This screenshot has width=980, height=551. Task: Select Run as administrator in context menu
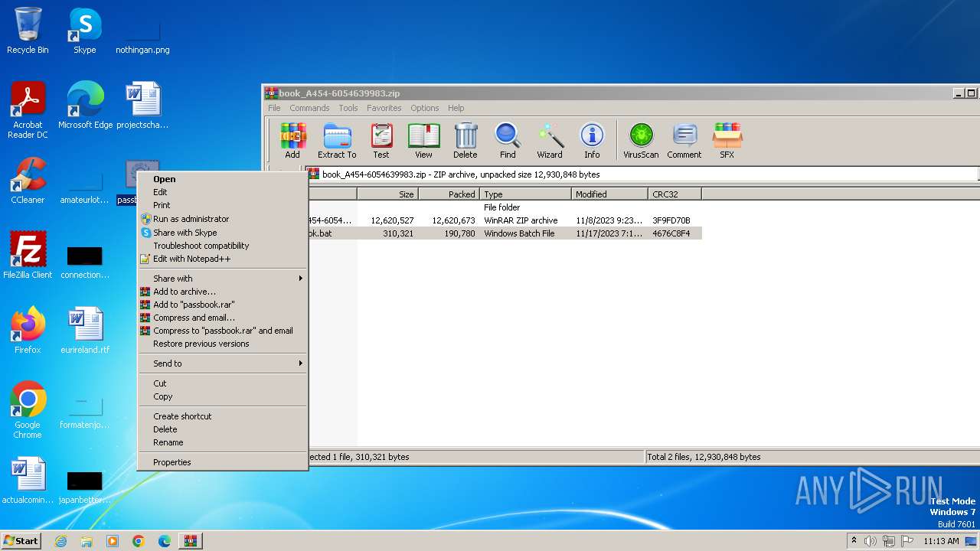(191, 219)
